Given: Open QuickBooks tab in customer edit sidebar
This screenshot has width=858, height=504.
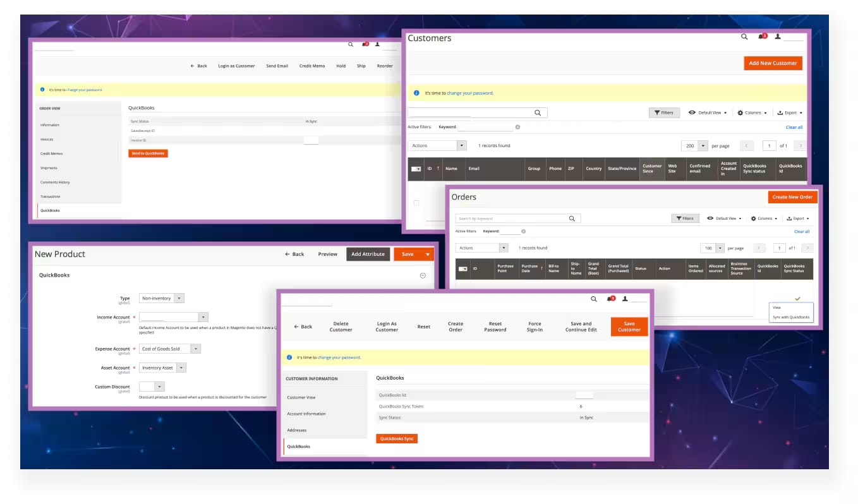Looking at the screenshot, I should coord(299,447).
